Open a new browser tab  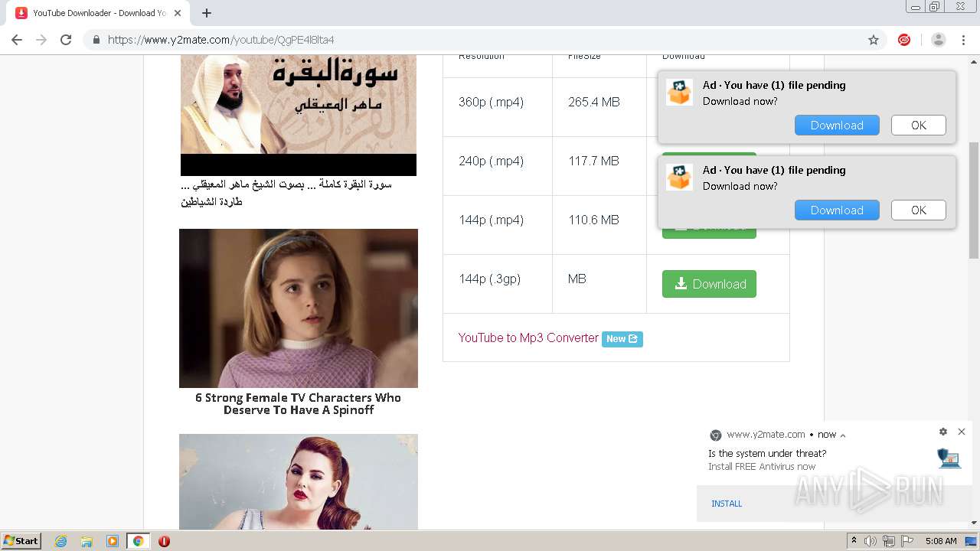pos(207,13)
